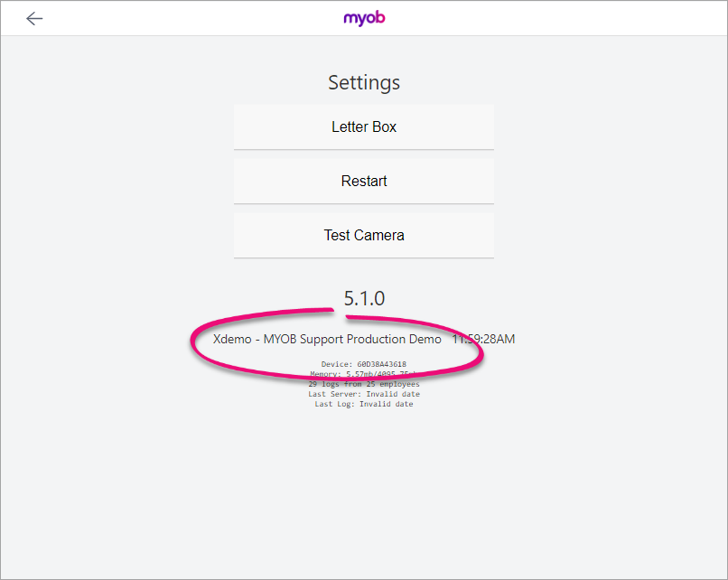This screenshot has width=728, height=580.
Task: Click the 11:59:28AM clock time
Action: point(483,340)
